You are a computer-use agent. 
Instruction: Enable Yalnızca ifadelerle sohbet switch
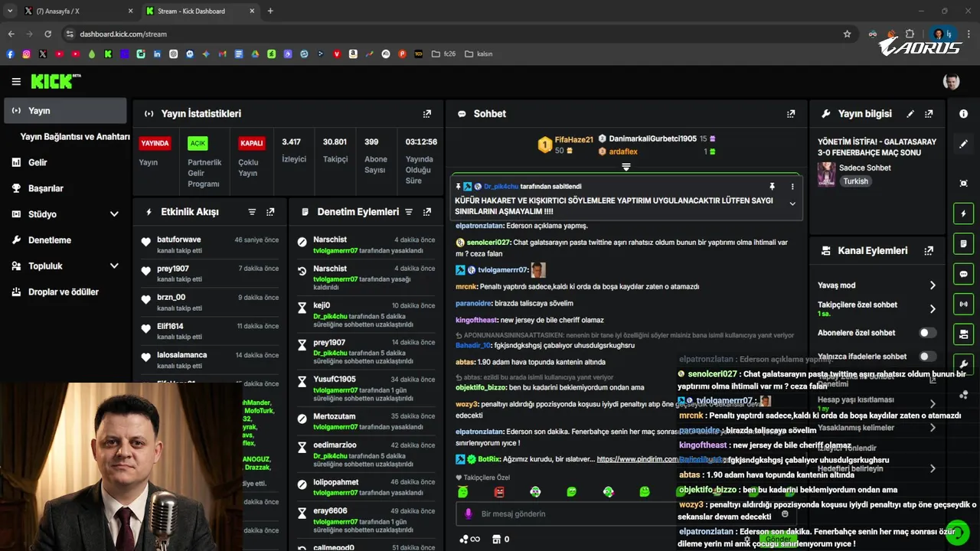(x=927, y=356)
